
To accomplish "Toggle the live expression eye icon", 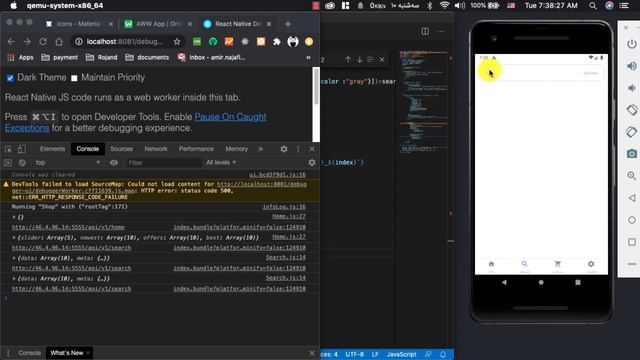I will [x=114, y=163].
